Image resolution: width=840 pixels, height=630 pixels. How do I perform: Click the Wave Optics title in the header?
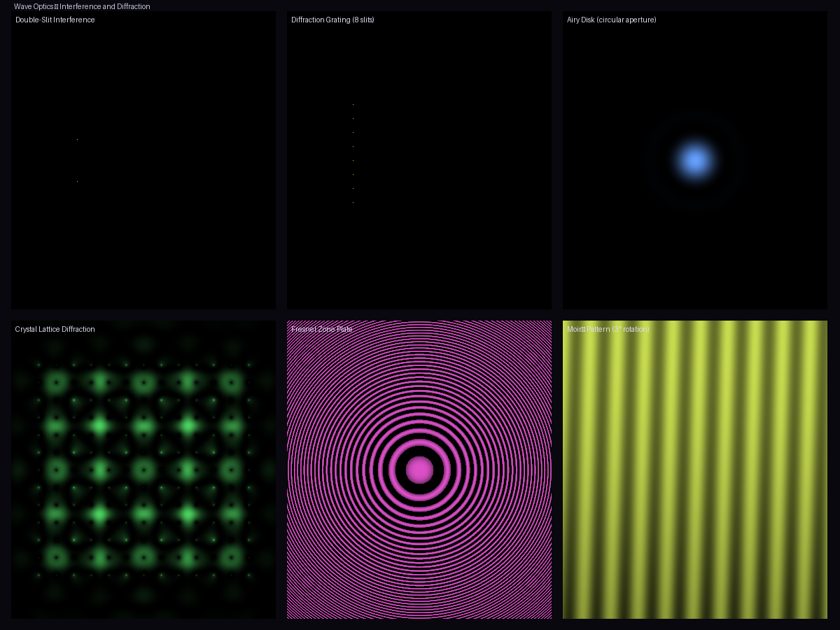82,6
